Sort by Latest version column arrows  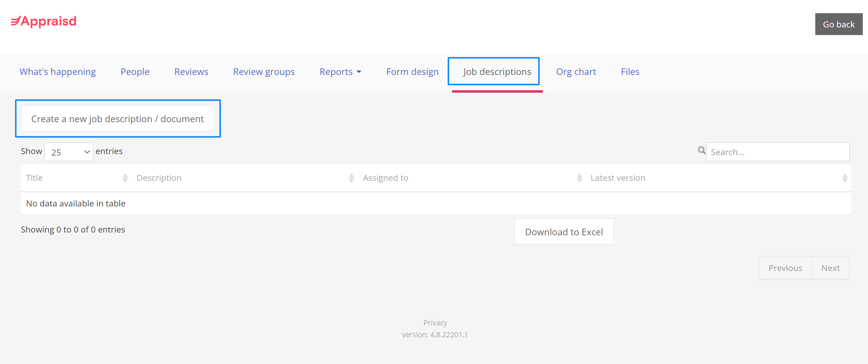coord(845,178)
